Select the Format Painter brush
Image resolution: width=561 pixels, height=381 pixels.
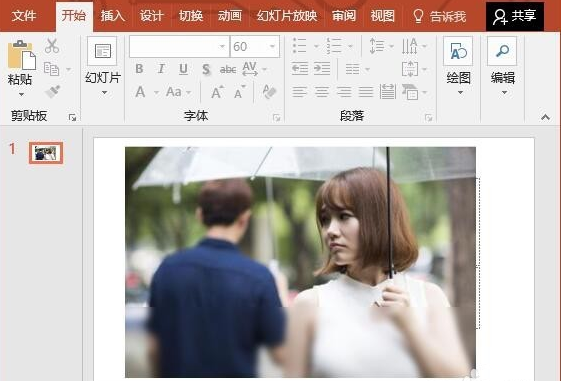click(52, 91)
